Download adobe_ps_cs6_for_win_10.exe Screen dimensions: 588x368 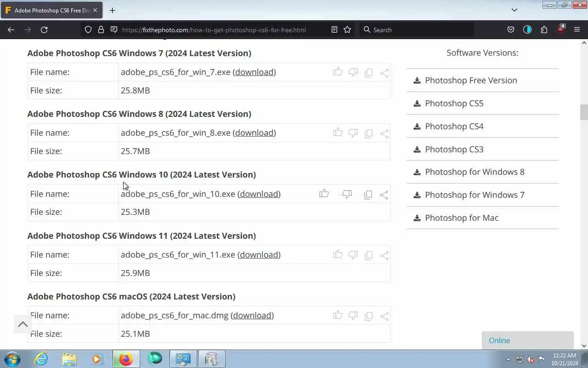(x=259, y=194)
